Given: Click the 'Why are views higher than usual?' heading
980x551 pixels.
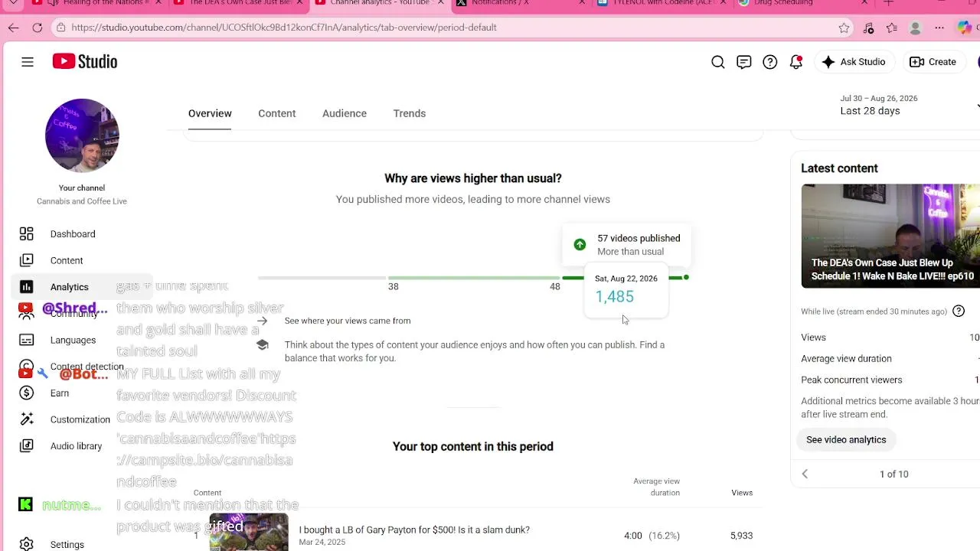Looking at the screenshot, I should 473,178.
